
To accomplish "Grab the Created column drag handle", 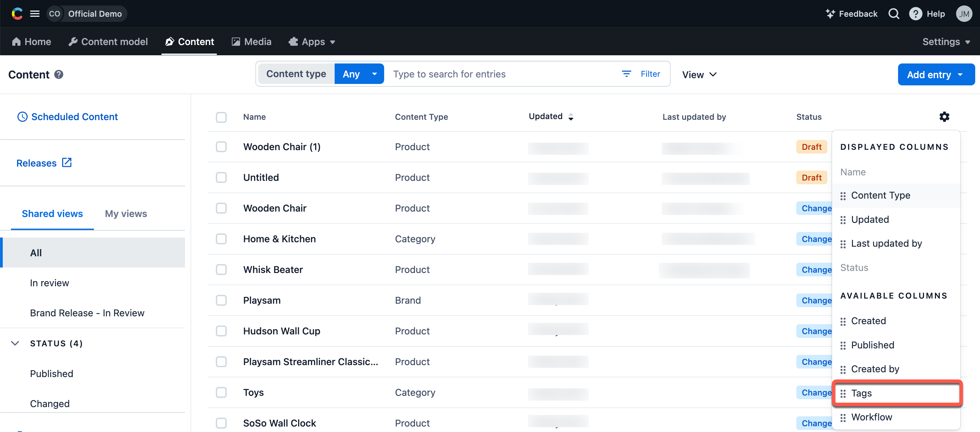I will pyautogui.click(x=843, y=321).
